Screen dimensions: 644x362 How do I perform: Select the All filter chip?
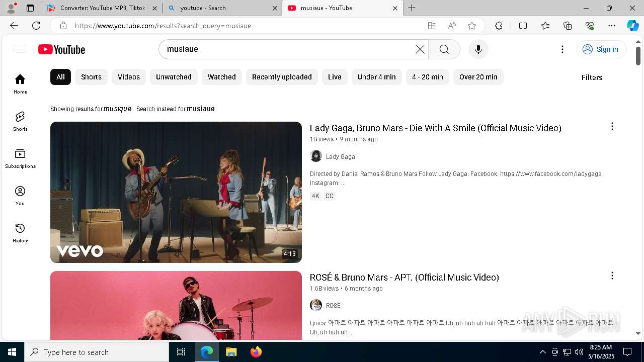coord(60,77)
